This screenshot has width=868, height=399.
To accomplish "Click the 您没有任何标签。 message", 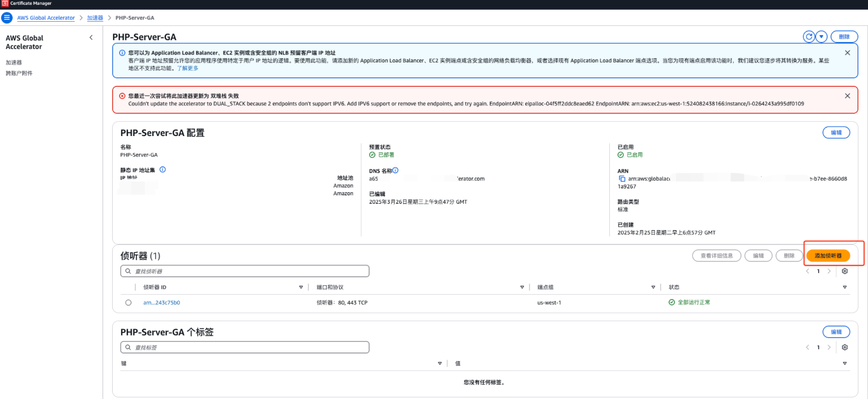I will pyautogui.click(x=484, y=382).
